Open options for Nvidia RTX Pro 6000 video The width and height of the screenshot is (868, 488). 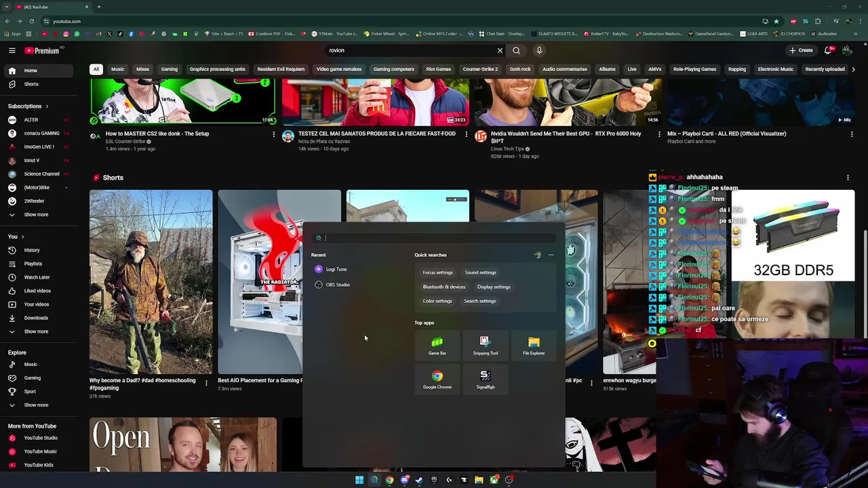pyautogui.click(x=659, y=134)
